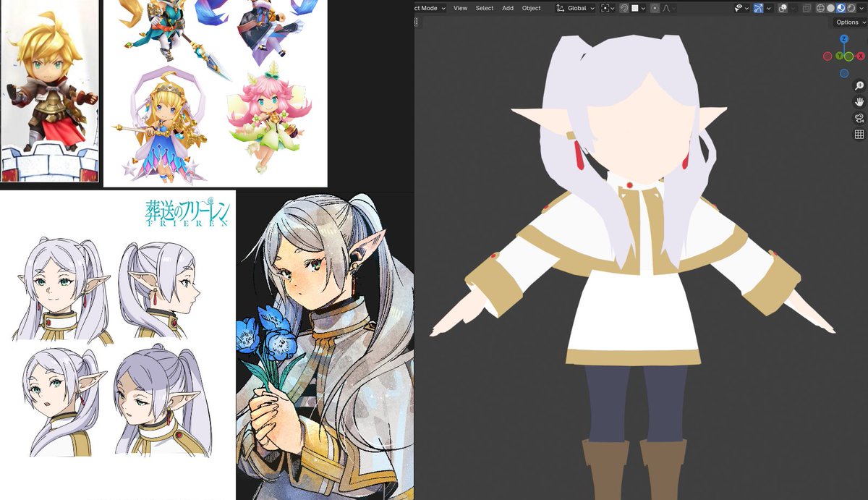Select rendered viewport shading

851,8
